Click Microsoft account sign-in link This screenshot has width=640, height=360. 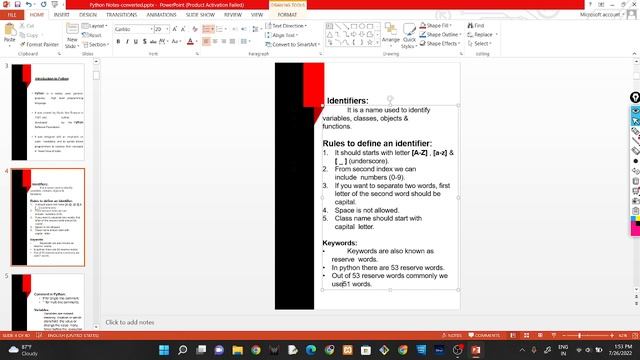click(x=600, y=15)
